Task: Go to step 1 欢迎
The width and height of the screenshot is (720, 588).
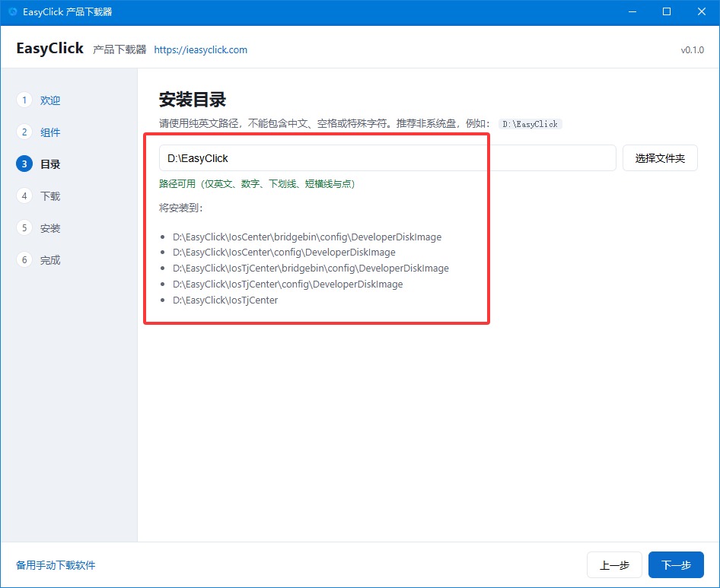Action: 39,100
